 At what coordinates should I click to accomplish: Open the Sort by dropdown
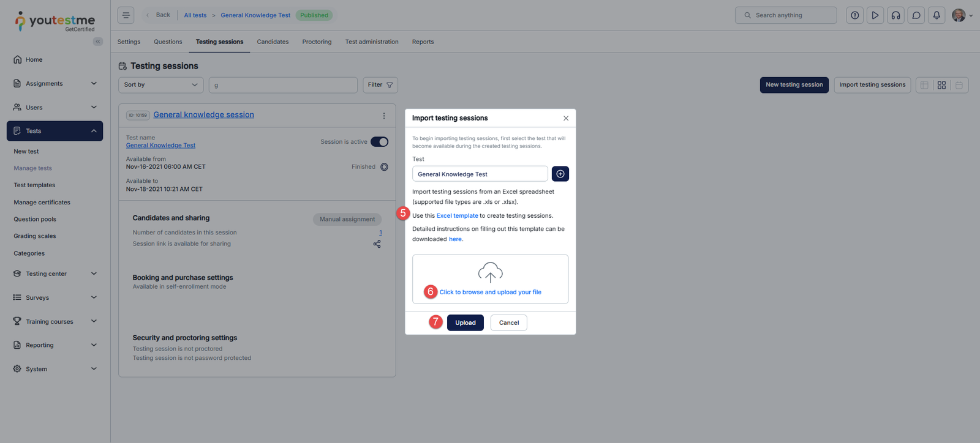pyautogui.click(x=160, y=85)
